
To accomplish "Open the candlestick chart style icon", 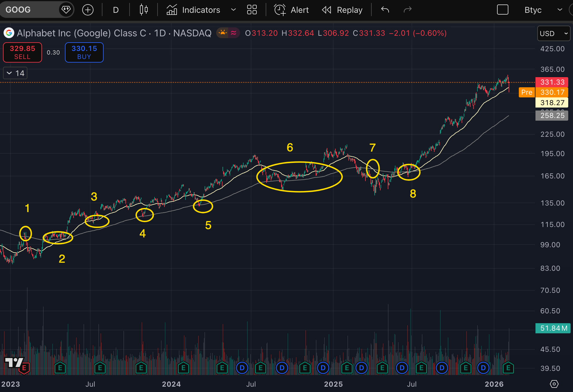I will [x=144, y=10].
